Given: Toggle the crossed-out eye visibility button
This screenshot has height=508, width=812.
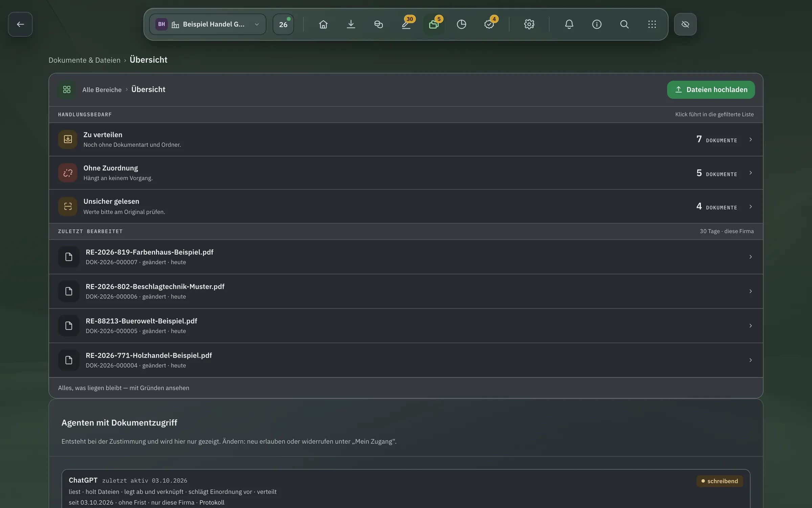Looking at the screenshot, I should 685,24.
